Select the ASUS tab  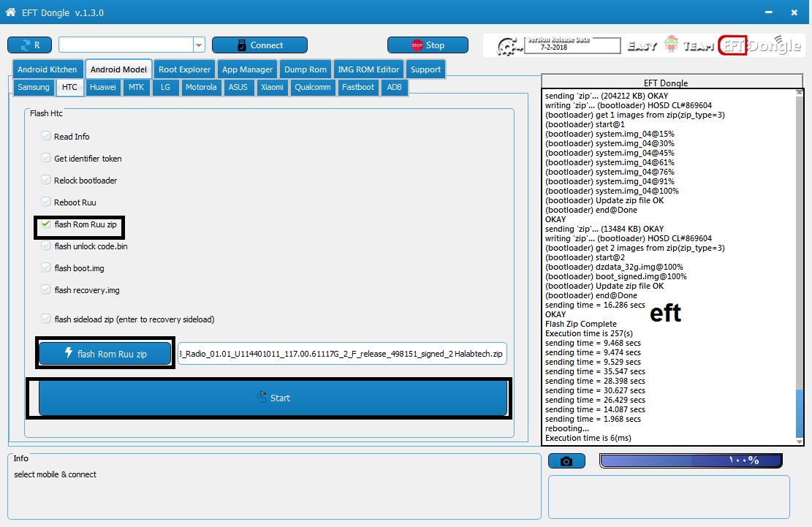point(238,87)
